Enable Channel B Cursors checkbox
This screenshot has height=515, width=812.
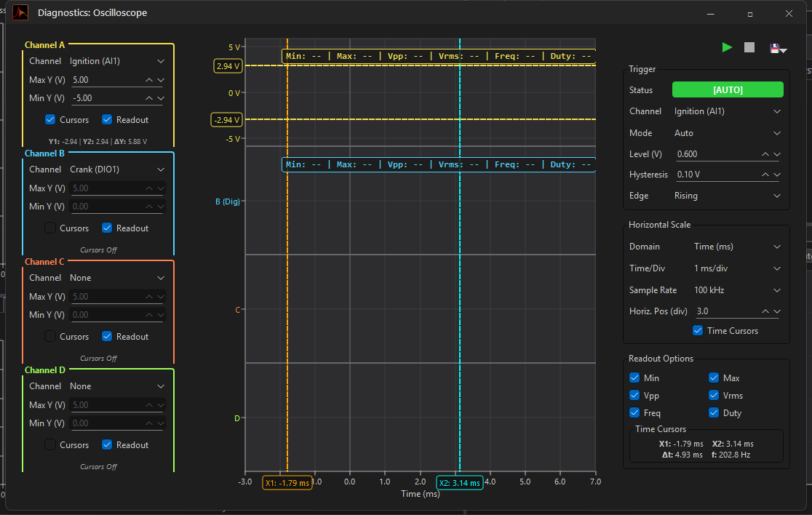50,228
